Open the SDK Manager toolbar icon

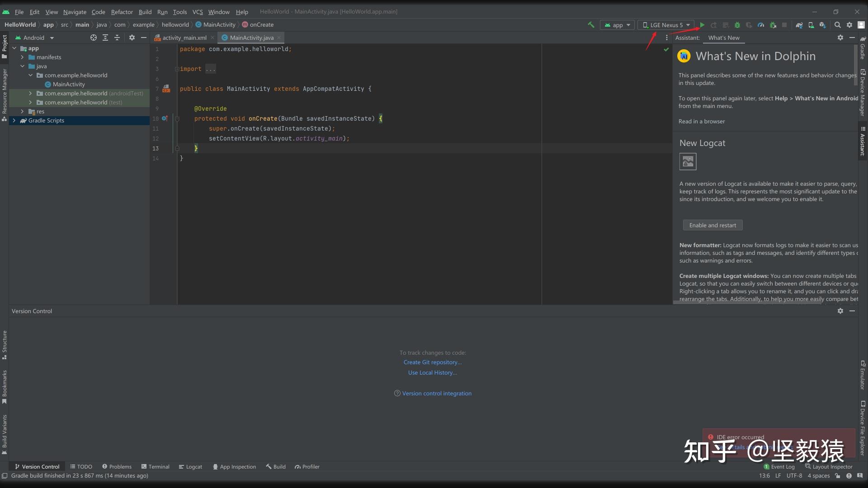coord(823,25)
